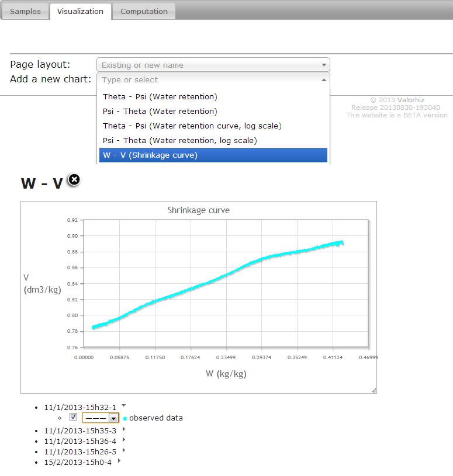Select Theta - Psi (Water retention)
Viewport: 453px width, 476px height.
[213, 96]
